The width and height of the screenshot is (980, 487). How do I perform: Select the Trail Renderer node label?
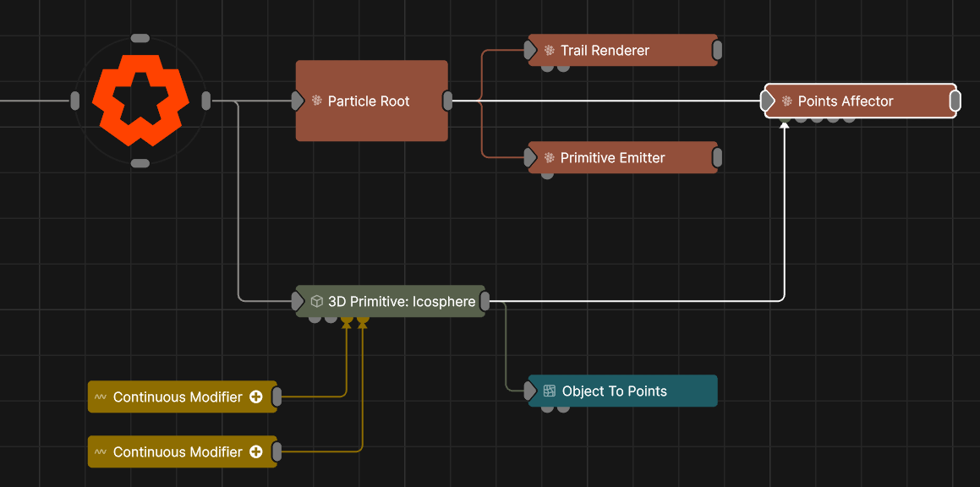[605, 51]
